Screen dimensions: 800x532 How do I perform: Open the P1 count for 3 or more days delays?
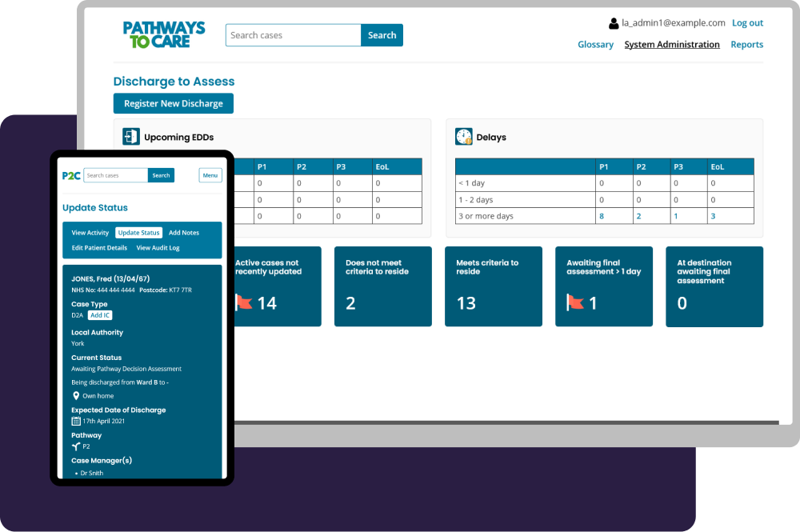coord(602,216)
